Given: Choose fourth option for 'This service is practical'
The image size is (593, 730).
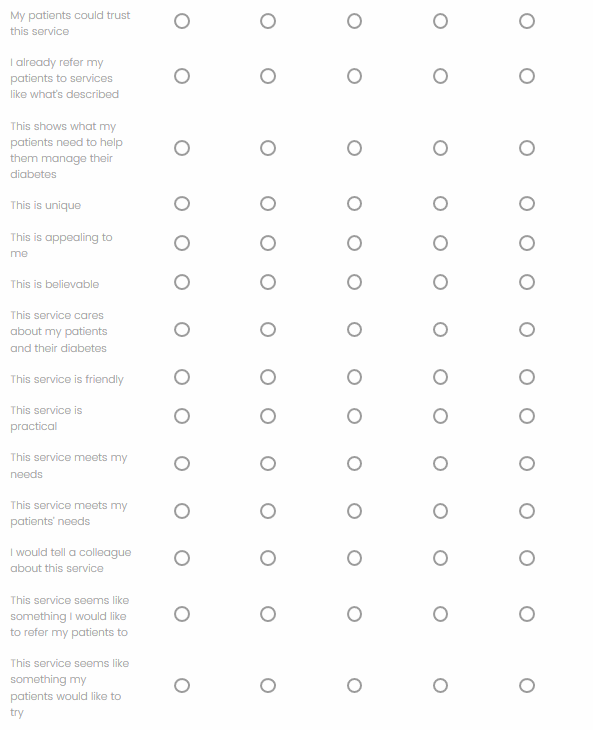Looking at the screenshot, I should point(440,416).
